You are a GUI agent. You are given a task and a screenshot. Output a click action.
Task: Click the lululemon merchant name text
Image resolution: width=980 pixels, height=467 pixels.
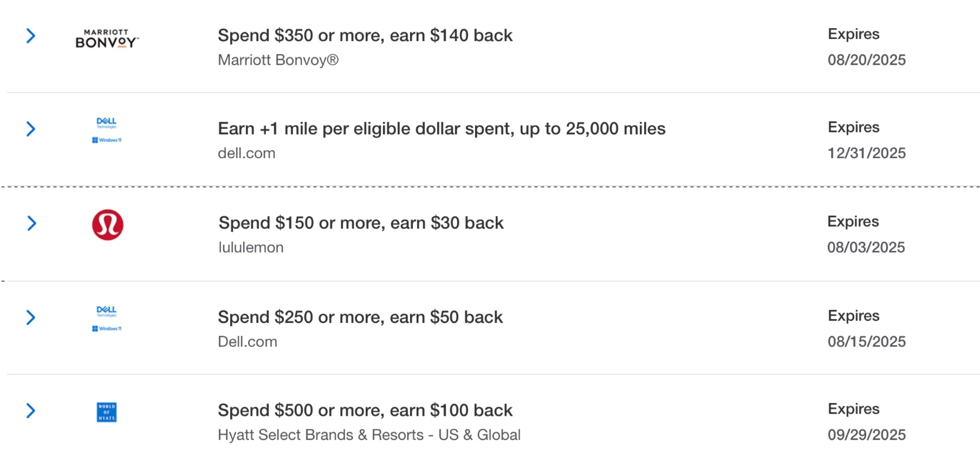pos(251,247)
